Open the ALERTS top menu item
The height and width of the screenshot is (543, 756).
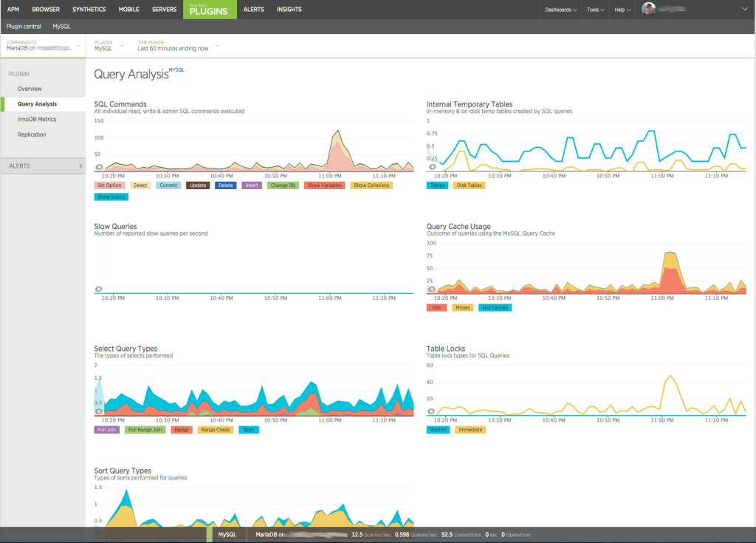254,9
